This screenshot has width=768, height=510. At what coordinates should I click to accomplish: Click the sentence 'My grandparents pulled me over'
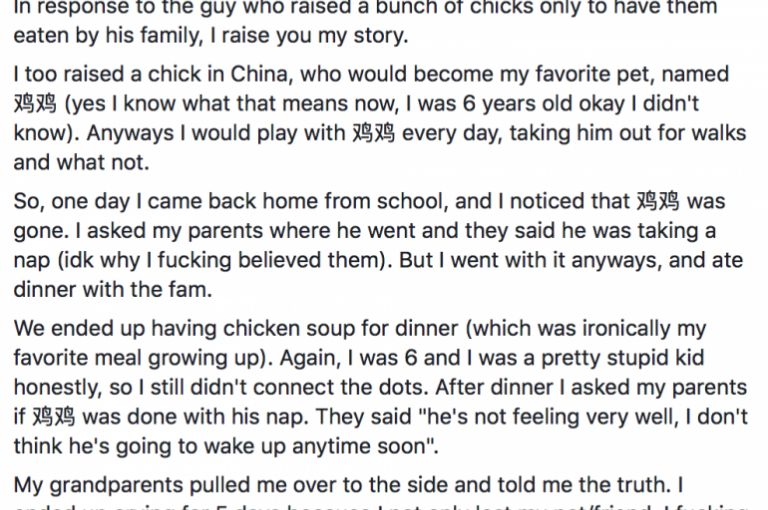(348, 486)
